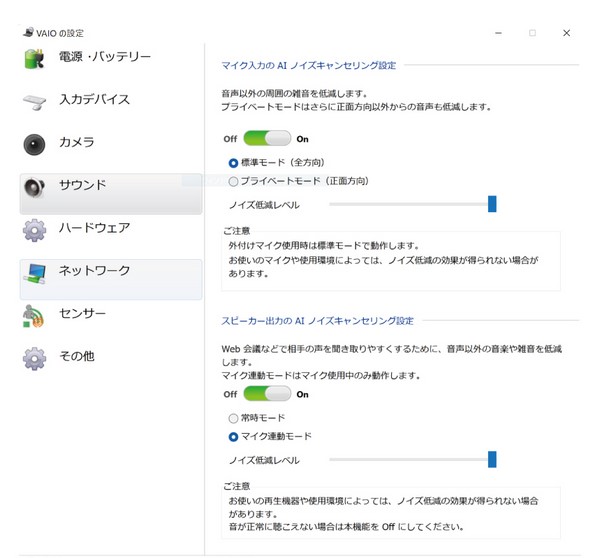This screenshot has width=591, height=558.
Task: Toggle speaker AI noise cancelling switch
Action: click(x=267, y=394)
